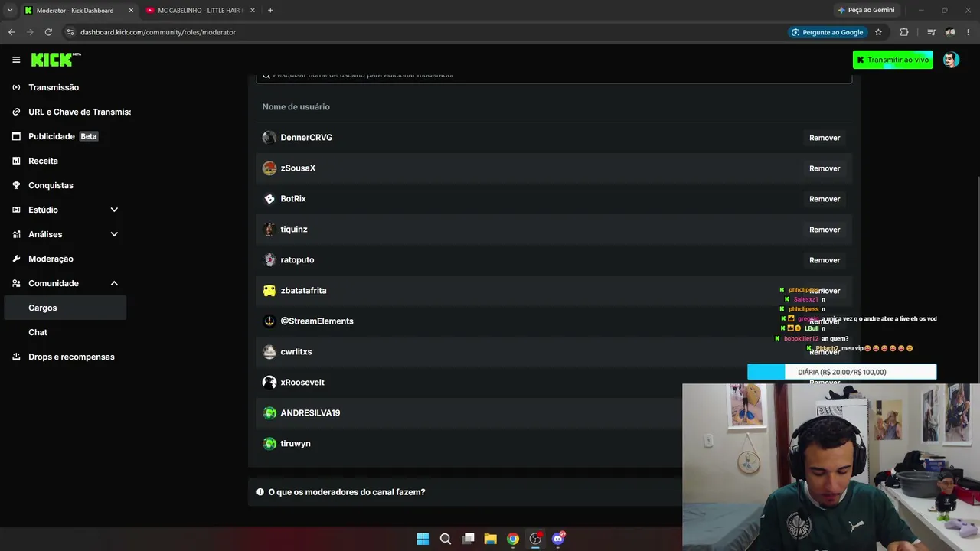Viewport: 980px width, 551px height.
Task: Click DennerCRVG avatar
Action: coord(269,138)
